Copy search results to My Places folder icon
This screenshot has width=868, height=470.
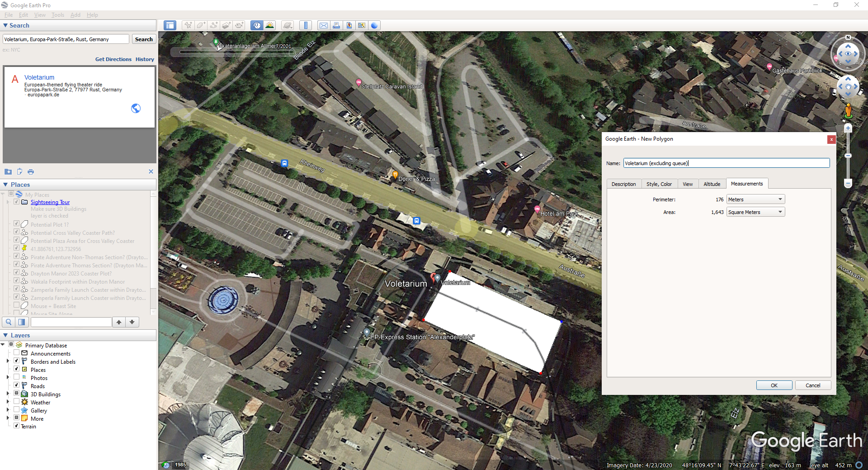pos(8,171)
